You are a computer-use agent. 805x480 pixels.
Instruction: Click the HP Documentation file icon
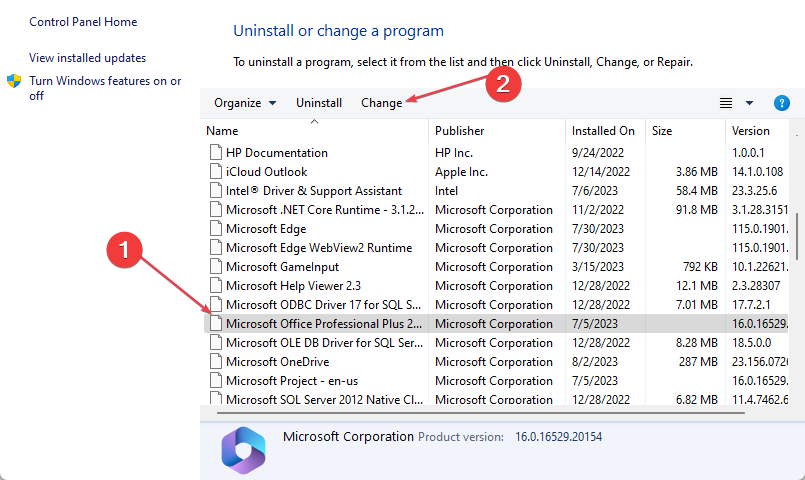216,152
